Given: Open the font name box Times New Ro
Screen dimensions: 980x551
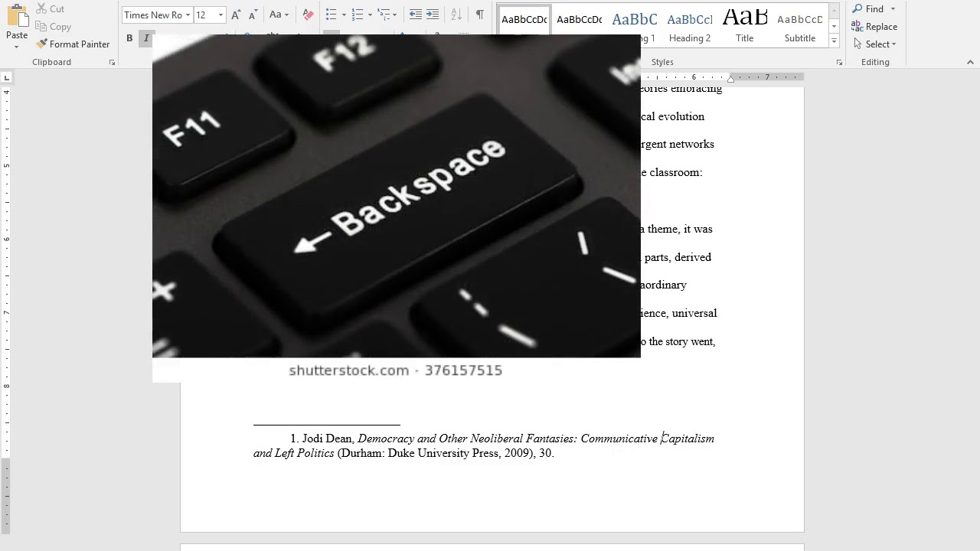Looking at the screenshot, I should click(x=156, y=15).
